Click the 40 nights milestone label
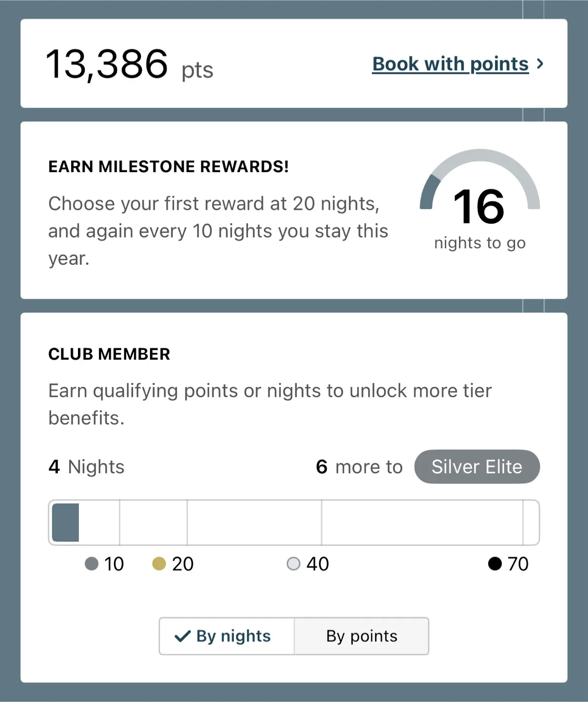Image resolution: width=588 pixels, height=702 pixels. click(x=318, y=564)
